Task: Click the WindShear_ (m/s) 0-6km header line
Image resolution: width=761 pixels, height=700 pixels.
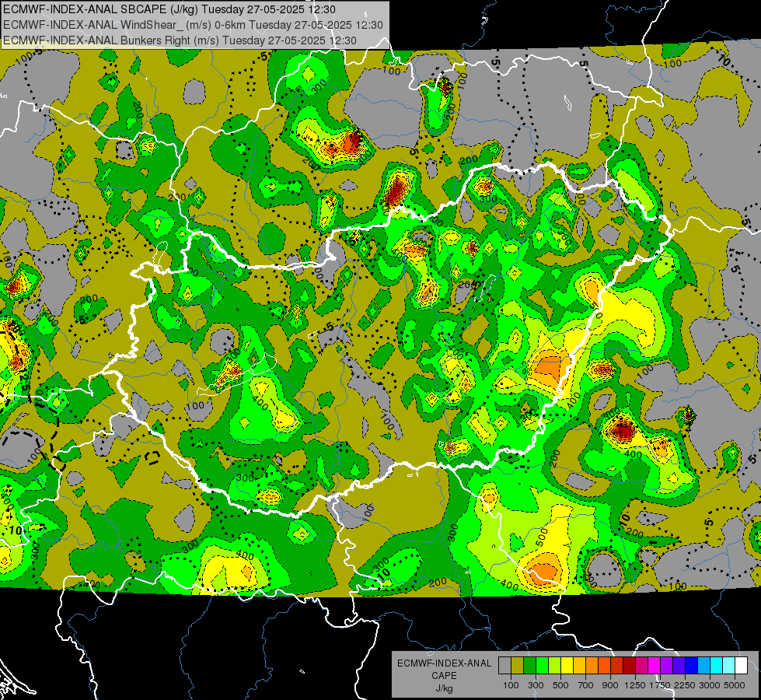Action: click(193, 25)
